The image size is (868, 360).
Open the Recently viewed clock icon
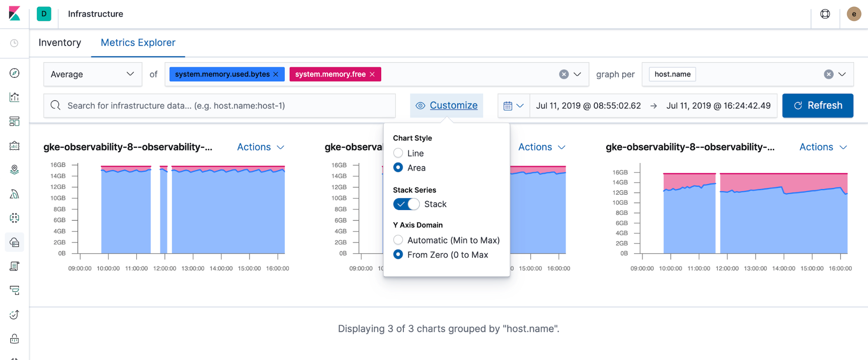click(14, 43)
